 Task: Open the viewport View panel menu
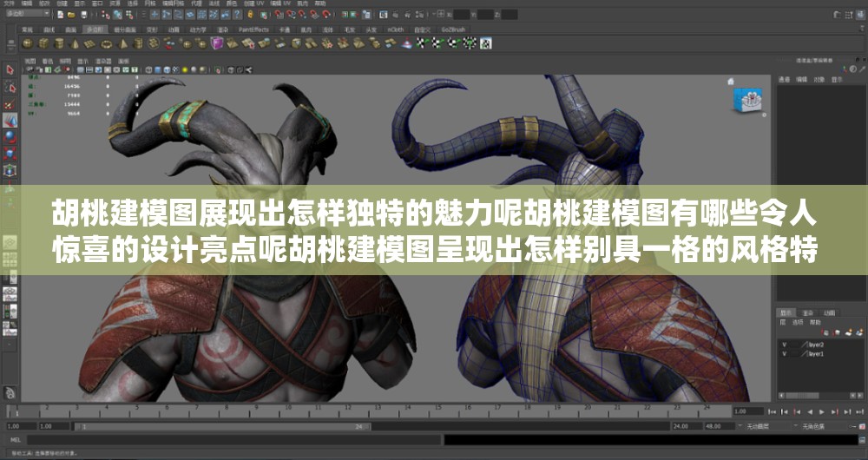click(x=30, y=61)
